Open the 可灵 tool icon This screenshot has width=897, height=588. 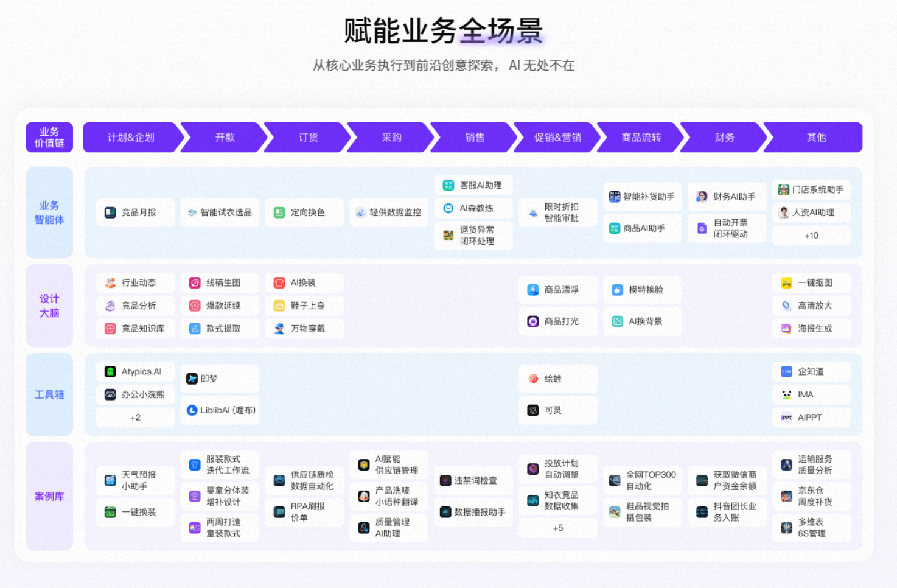coord(533,410)
